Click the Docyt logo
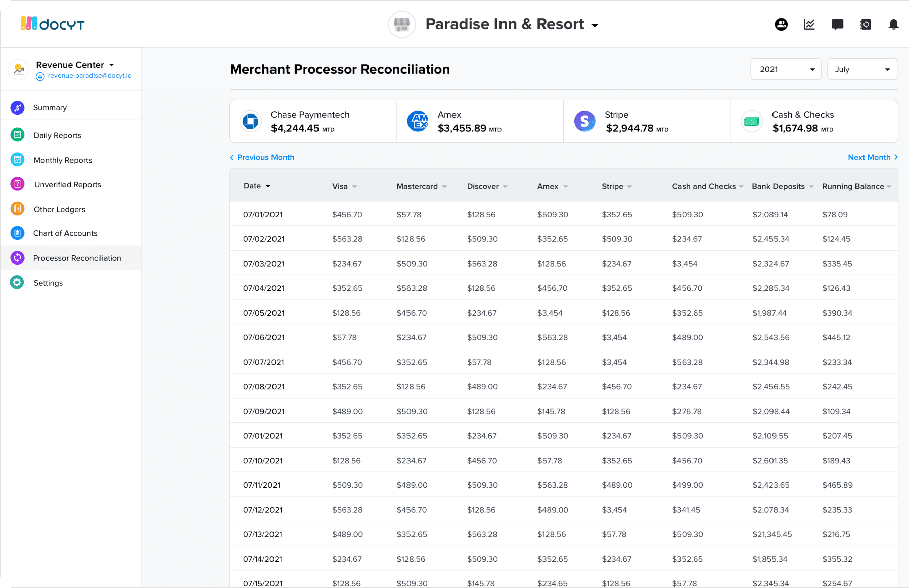909x588 pixels. pos(53,24)
